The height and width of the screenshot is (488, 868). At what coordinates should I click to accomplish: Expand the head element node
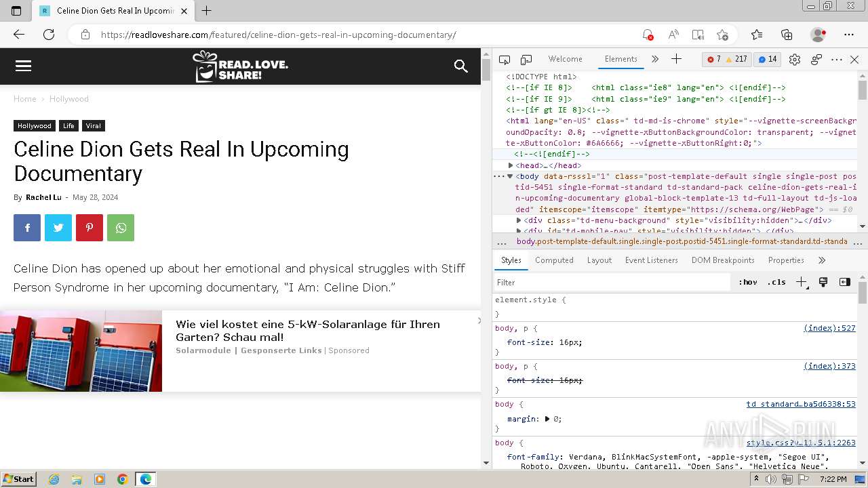click(511, 165)
